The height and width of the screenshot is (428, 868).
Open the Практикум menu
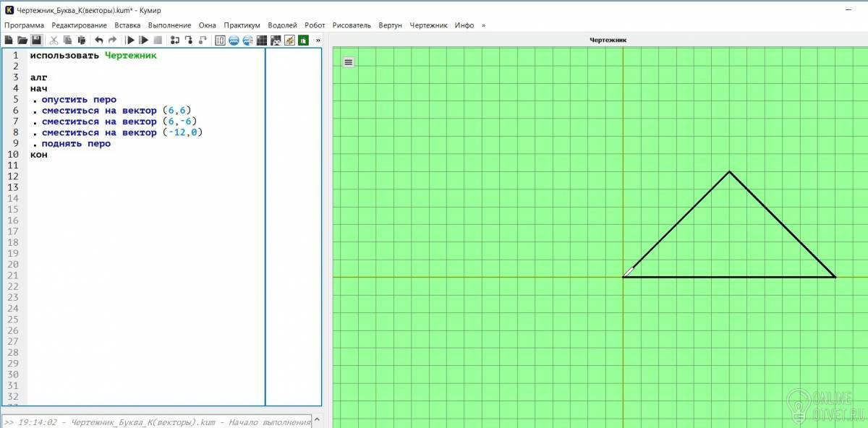(242, 25)
